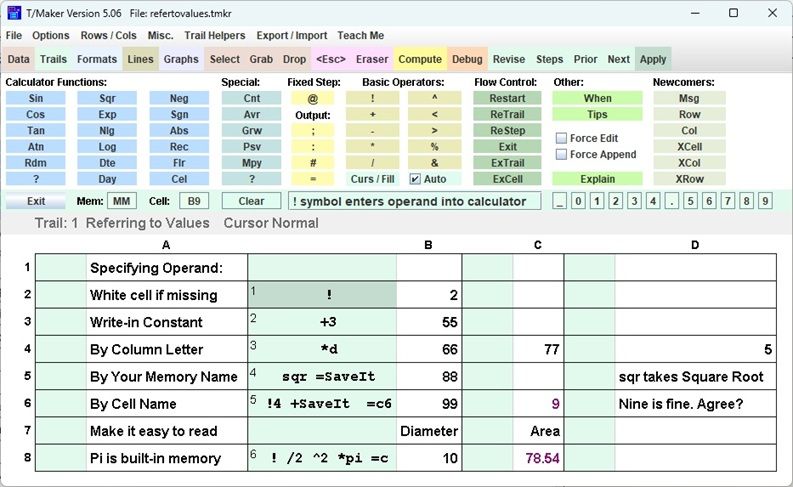Toggle the Force Append checkbox
This screenshot has width=793, height=487.
coord(561,154)
